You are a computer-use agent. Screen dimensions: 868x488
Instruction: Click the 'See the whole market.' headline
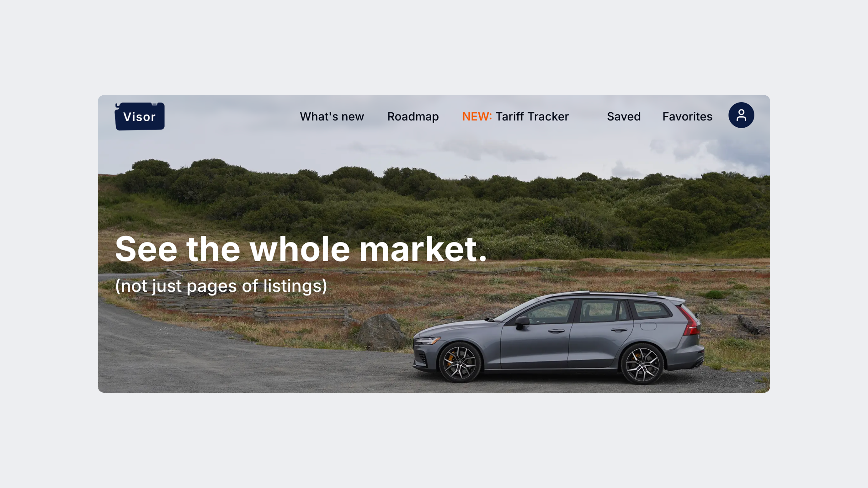point(301,249)
